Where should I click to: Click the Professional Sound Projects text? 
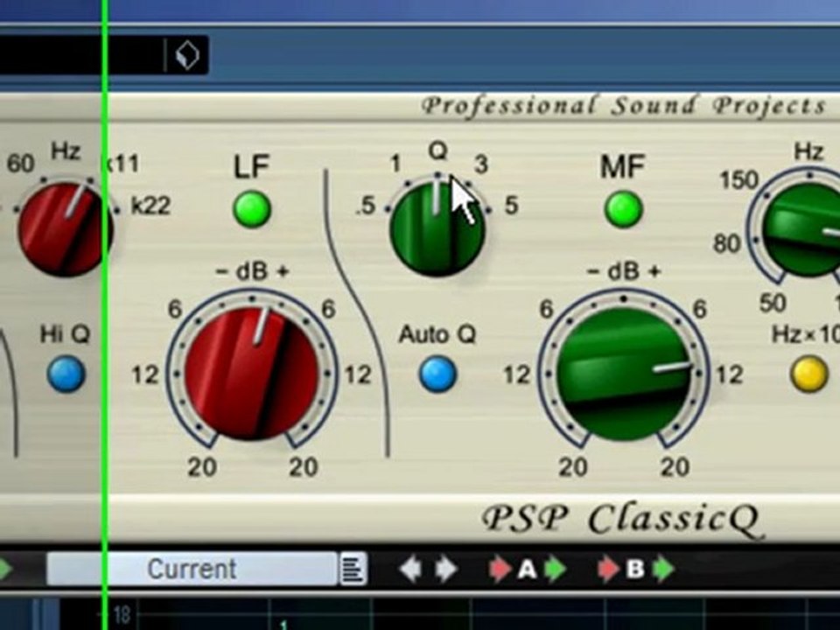624,105
